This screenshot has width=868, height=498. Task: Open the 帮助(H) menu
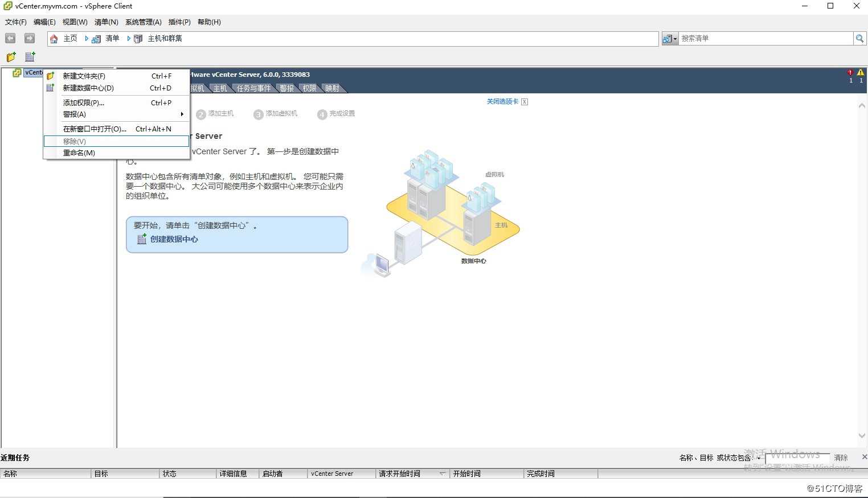(x=209, y=22)
